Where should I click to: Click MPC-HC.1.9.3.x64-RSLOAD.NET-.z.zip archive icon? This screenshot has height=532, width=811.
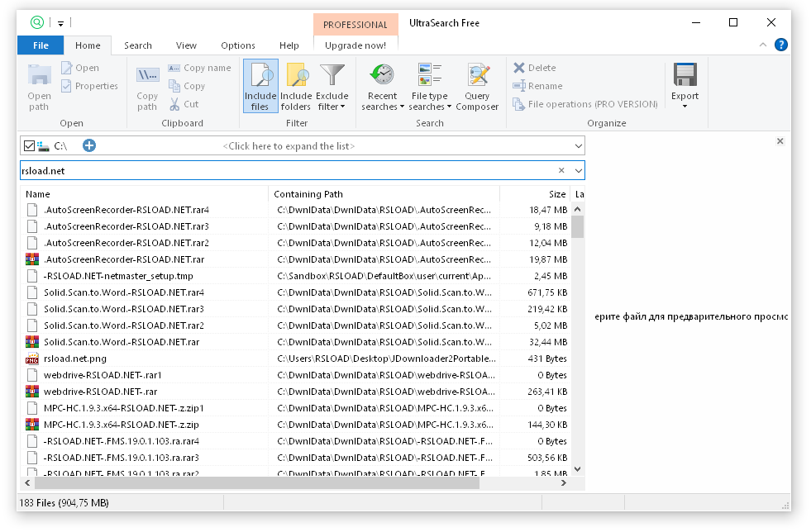pos(32,425)
